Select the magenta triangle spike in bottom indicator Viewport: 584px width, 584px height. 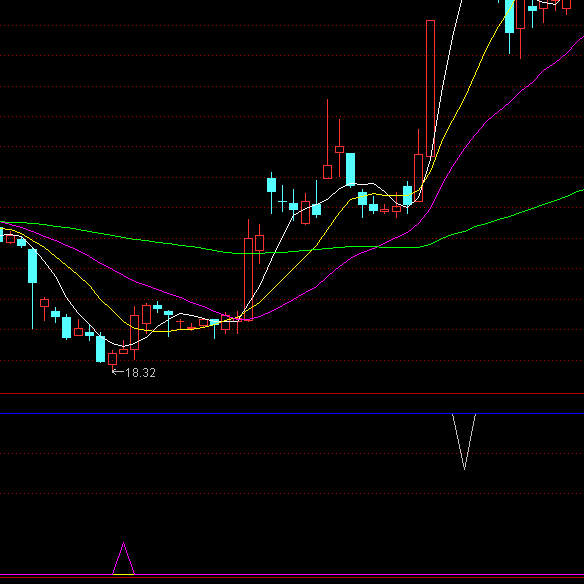tap(123, 558)
